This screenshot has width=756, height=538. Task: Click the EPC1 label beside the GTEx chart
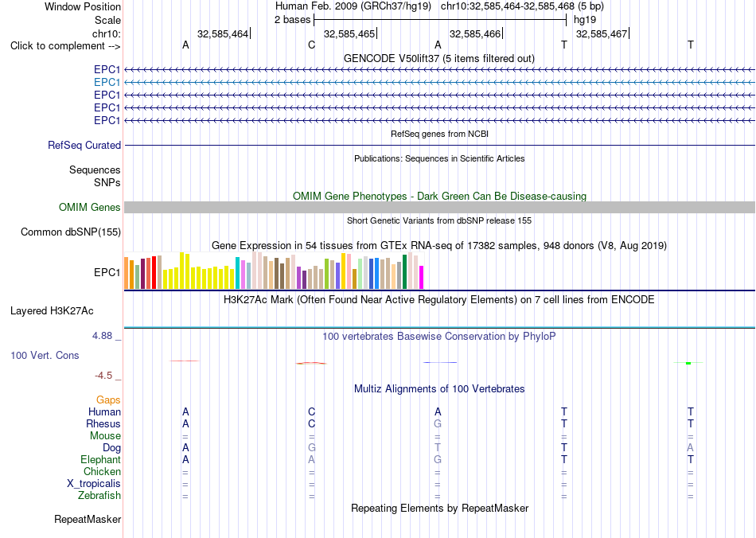tap(107, 272)
